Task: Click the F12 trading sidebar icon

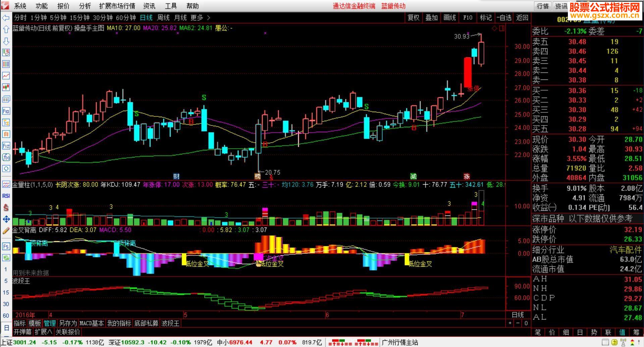Action: (x=6, y=146)
